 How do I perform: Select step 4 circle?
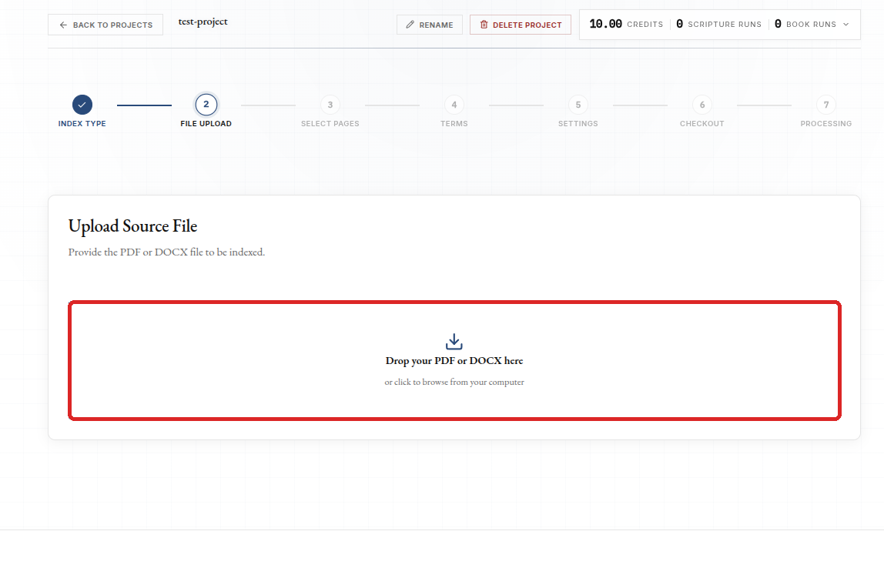[454, 105]
